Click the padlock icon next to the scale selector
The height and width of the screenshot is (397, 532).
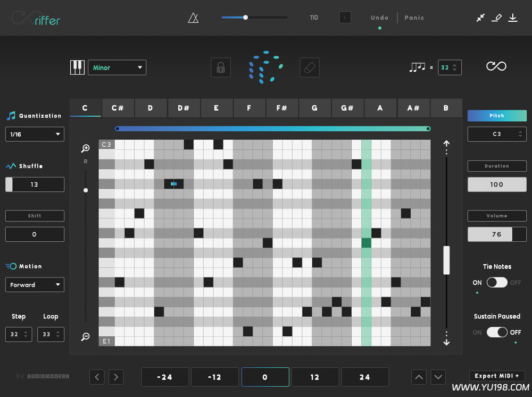[x=221, y=67]
